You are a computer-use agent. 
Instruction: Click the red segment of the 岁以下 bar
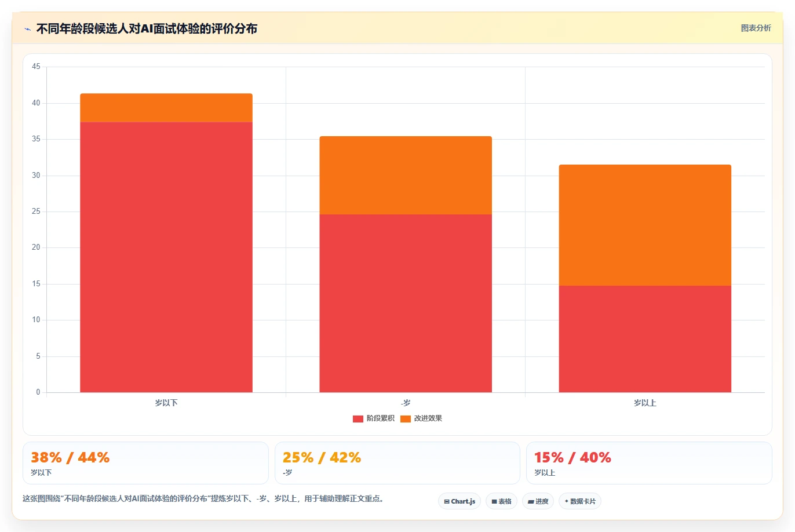coord(166,257)
